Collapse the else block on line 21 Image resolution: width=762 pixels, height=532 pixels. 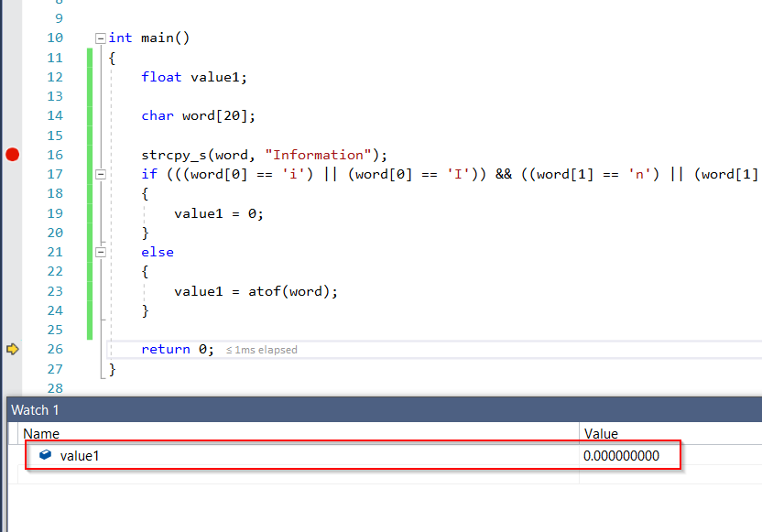[x=101, y=252]
